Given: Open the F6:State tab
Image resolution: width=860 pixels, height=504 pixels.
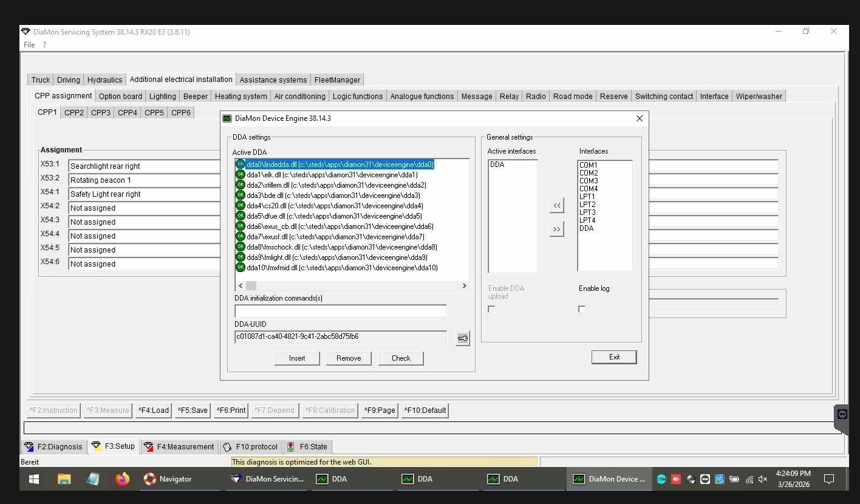Looking at the screenshot, I should pos(308,446).
